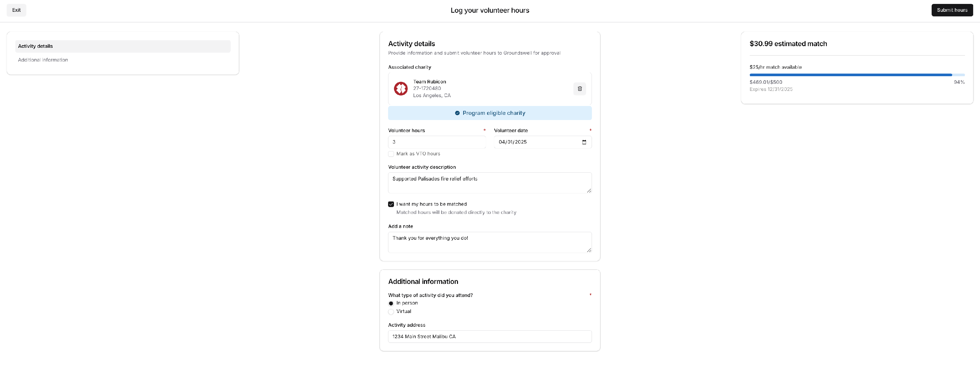
Task: Click in the Volunteer activity description box
Action: (489, 183)
